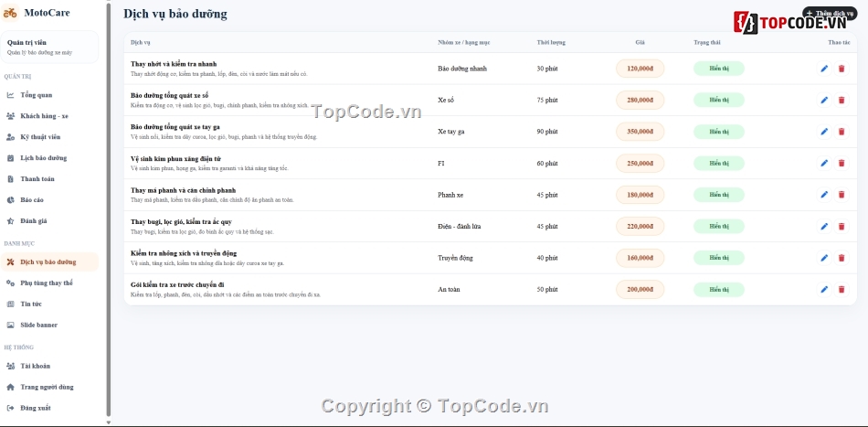Edit the Thay nhớt và kiểm tra nhanh service
This screenshot has width=868, height=427.
click(x=824, y=69)
